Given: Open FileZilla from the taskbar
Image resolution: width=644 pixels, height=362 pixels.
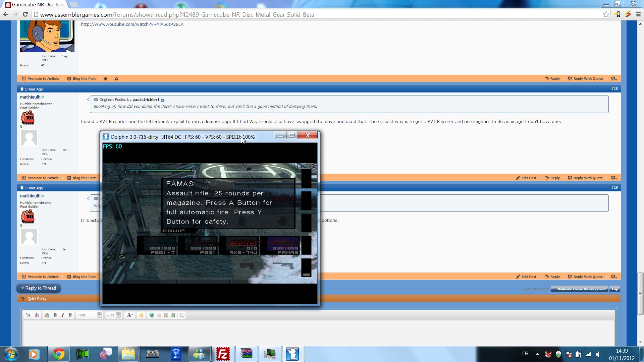Looking at the screenshot, I should (x=223, y=354).
